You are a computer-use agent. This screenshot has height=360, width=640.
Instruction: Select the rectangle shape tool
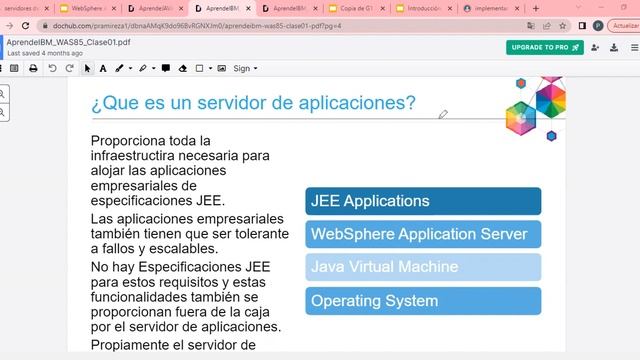[x=200, y=69]
